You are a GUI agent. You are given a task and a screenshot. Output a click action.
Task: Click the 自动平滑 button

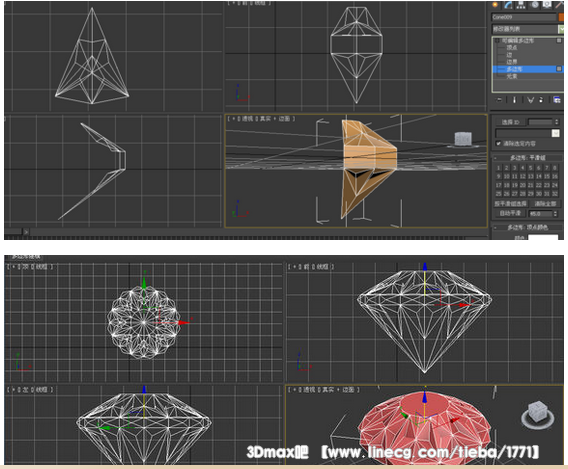coord(510,214)
